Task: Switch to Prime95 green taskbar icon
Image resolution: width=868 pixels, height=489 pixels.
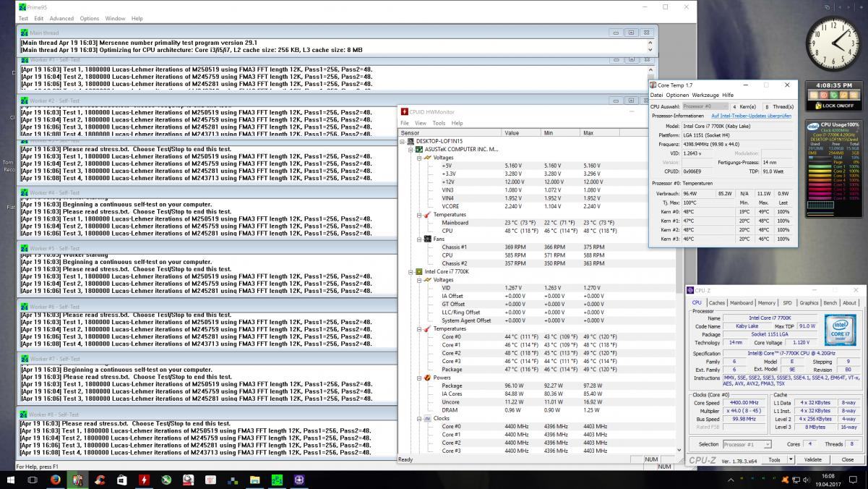Action: [x=277, y=480]
